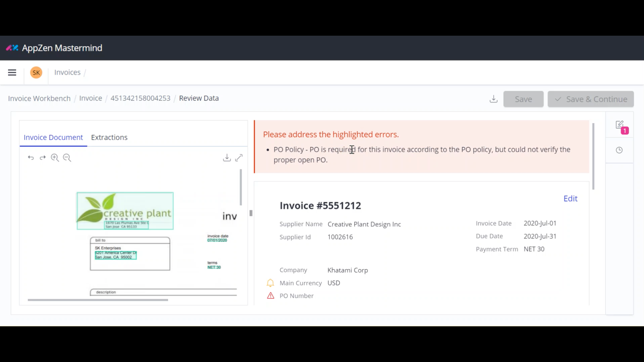The height and width of the screenshot is (362, 644).
Task: Click the redo arrow icon in document viewer
Action: (43, 157)
